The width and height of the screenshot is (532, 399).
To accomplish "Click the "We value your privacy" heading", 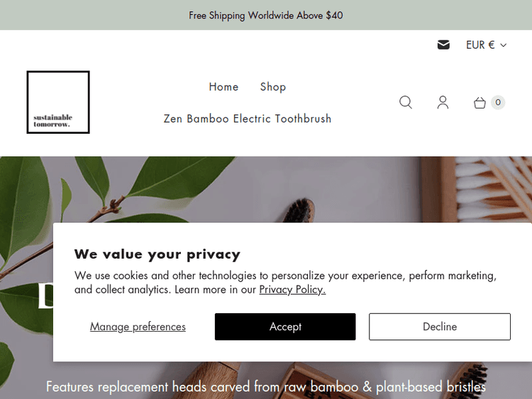I will (x=157, y=254).
